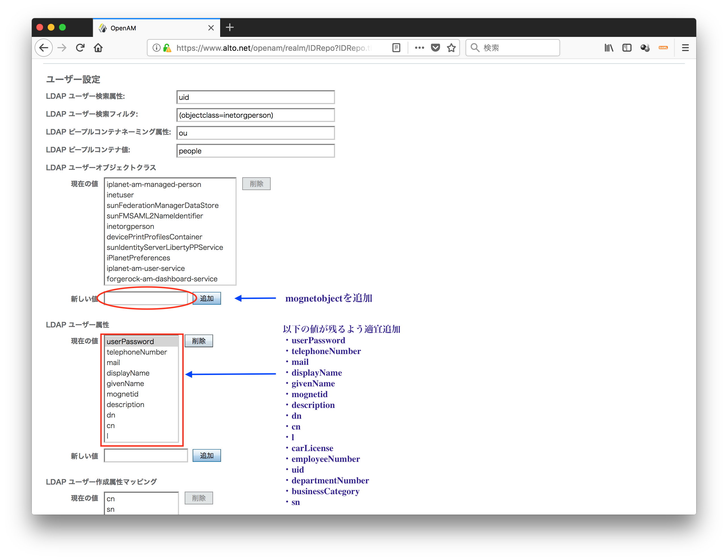The width and height of the screenshot is (728, 560).
Task: Navigate back to the previous page
Action: click(44, 48)
